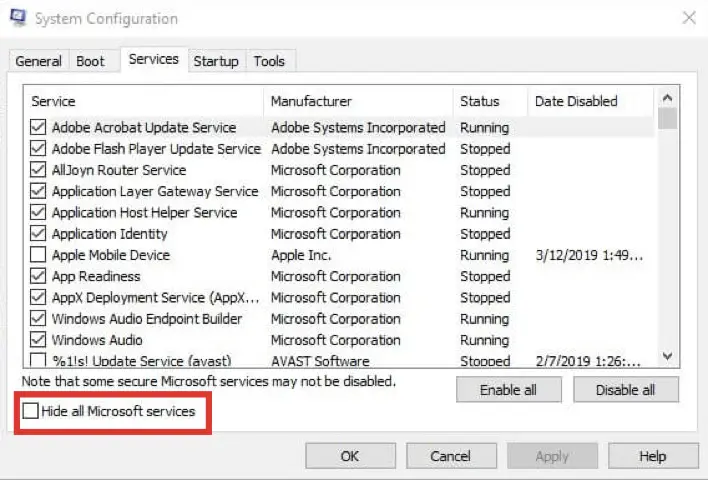Click the System Configuration title bar icon
This screenshot has height=480, width=708.
[18, 18]
